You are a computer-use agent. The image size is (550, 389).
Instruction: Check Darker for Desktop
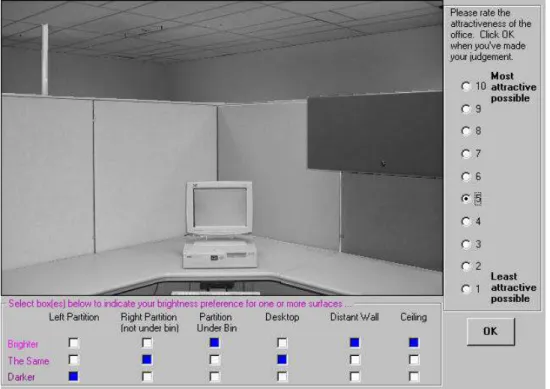(x=282, y=376)
